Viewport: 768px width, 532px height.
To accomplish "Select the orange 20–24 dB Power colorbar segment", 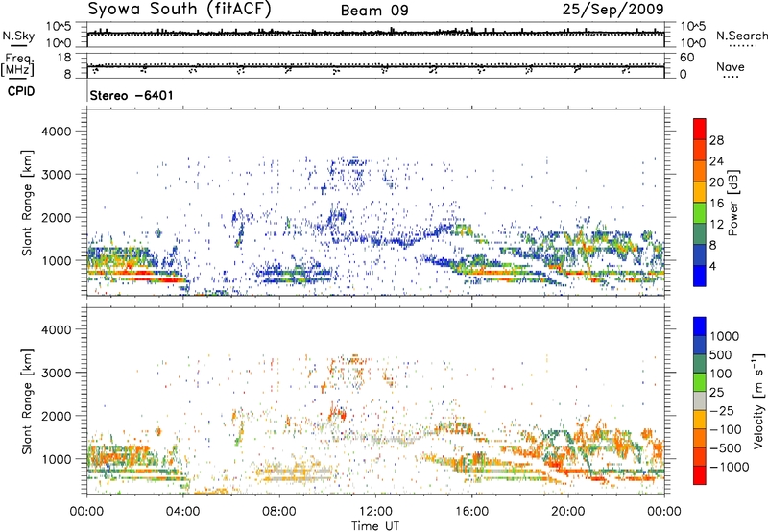I will (x=700, y=171).
